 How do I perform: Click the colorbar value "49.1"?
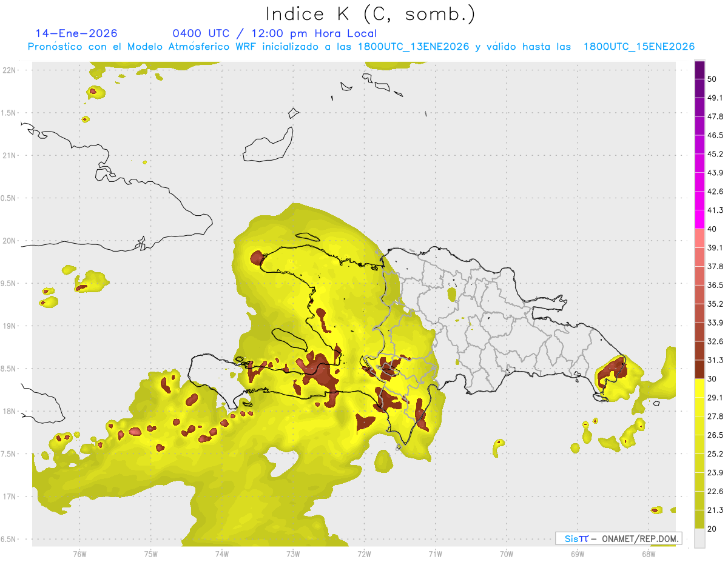pyautogui.click(x=715, y=98)
